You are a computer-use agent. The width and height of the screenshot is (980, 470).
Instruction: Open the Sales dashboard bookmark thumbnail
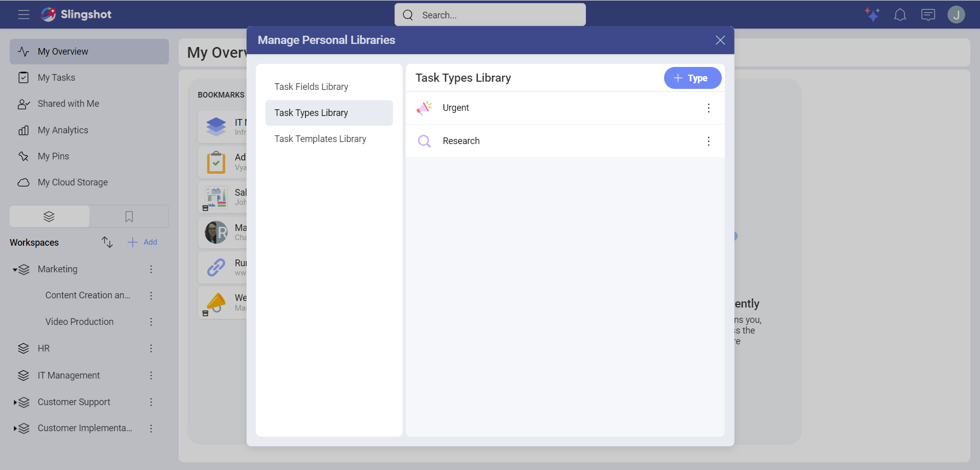216,197
